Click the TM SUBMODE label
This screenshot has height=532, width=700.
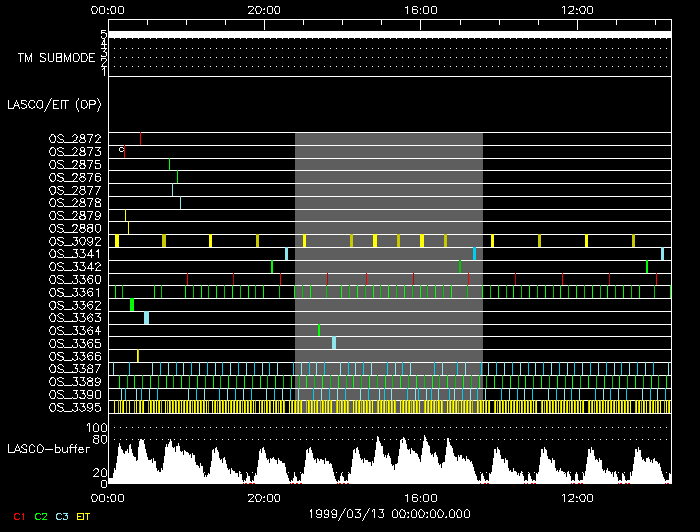click(56, 58)
